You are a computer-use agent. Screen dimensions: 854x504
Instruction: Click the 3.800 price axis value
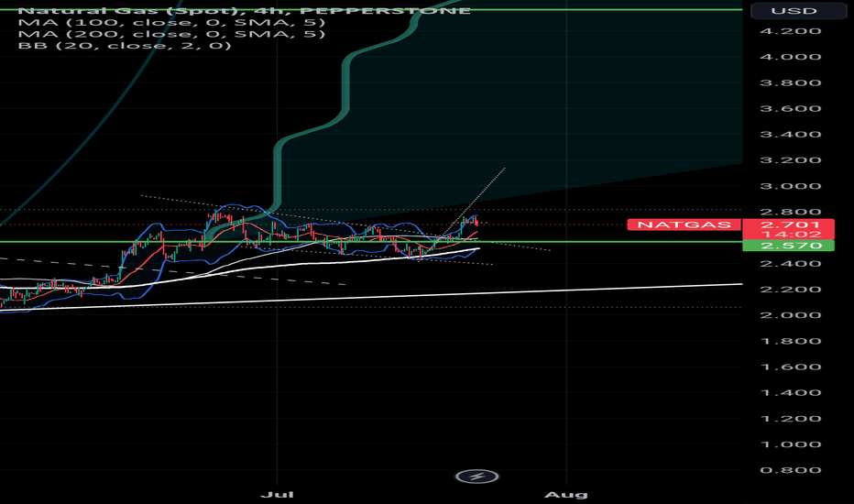coord(790,82)
